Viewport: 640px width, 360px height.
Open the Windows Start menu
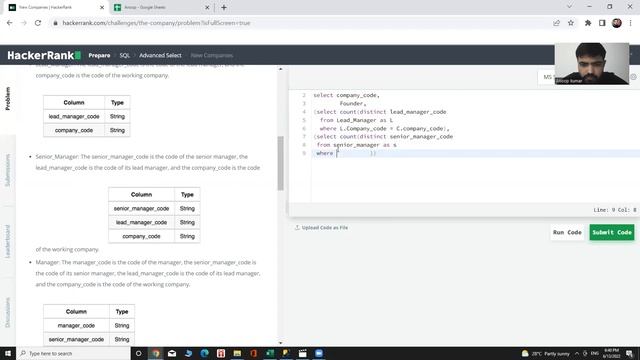(8, 353)
